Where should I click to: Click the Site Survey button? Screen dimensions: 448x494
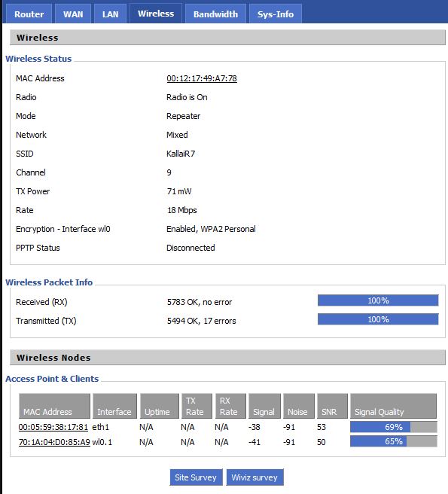196,477
